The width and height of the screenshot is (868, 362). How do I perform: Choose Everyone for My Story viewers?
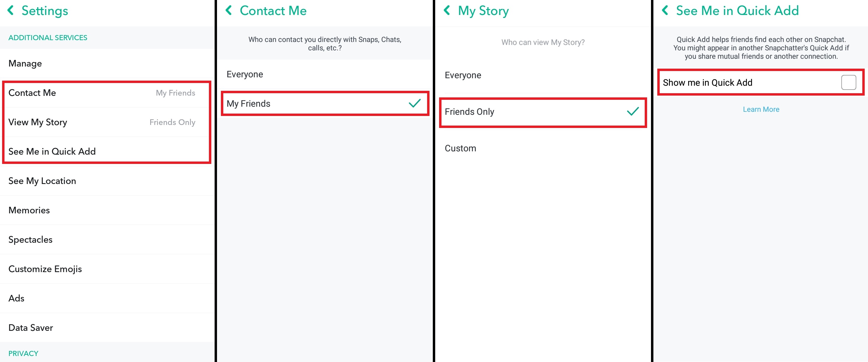[x=543, y=75]
